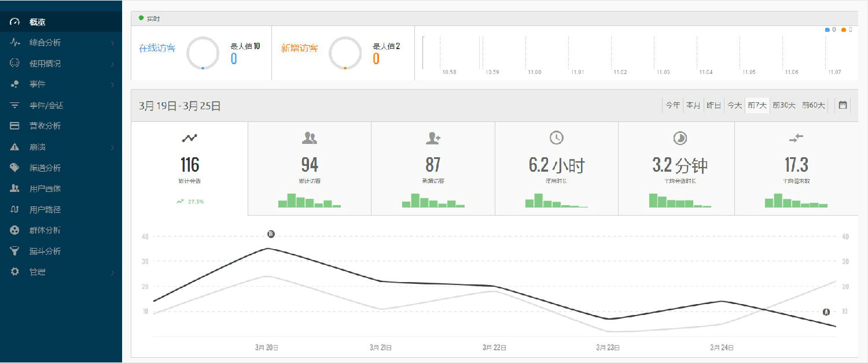
Task: Click the 群体分析 cohort icon
Action: coord(15,230)
